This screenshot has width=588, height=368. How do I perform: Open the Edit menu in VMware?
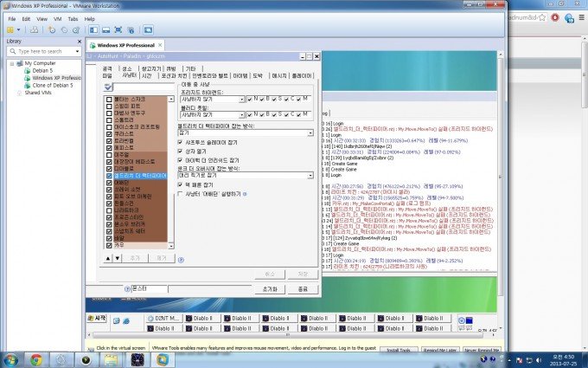tap(26, 19)
